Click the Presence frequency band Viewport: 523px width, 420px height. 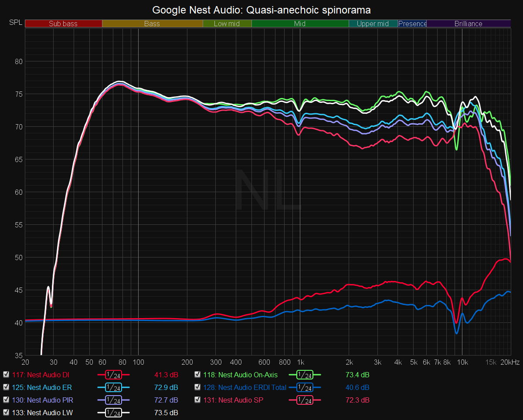click(412, 24)
